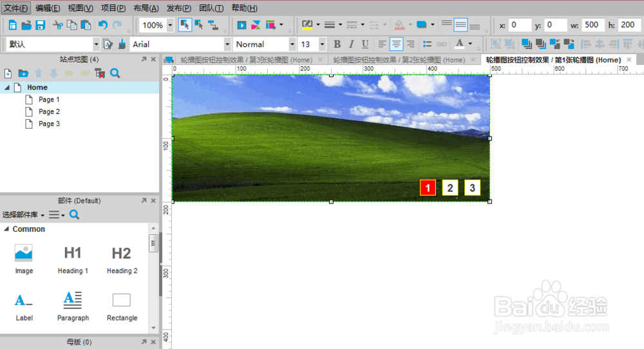The width and height of the screenshot is (644, 349).
Task: Click the delete page icon in sitemap
Action: click(x=99, y=73)
